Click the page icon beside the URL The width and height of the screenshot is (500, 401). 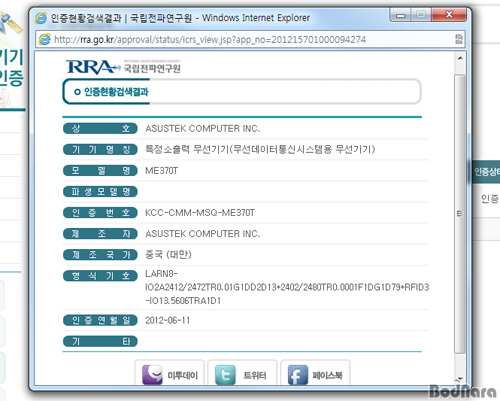tap(44, 39)
